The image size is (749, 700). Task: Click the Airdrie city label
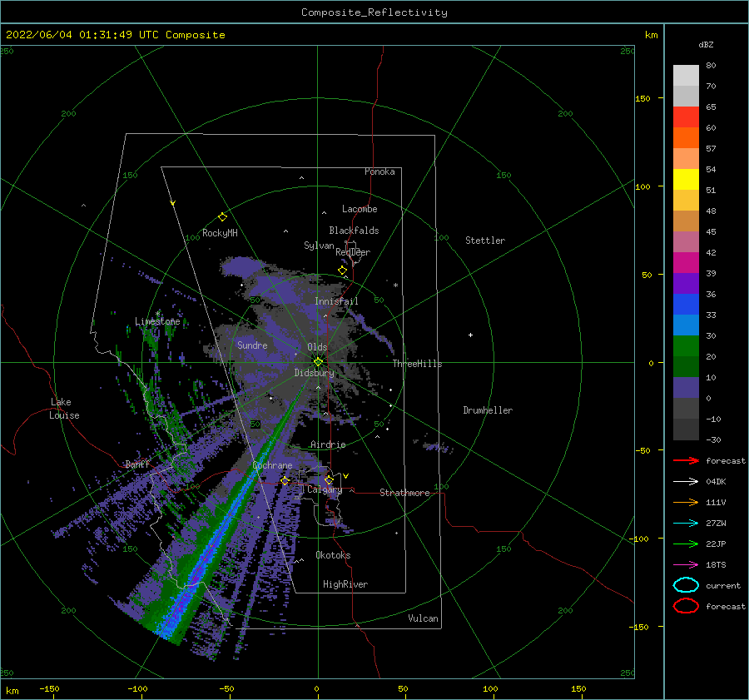click(328, 444)
